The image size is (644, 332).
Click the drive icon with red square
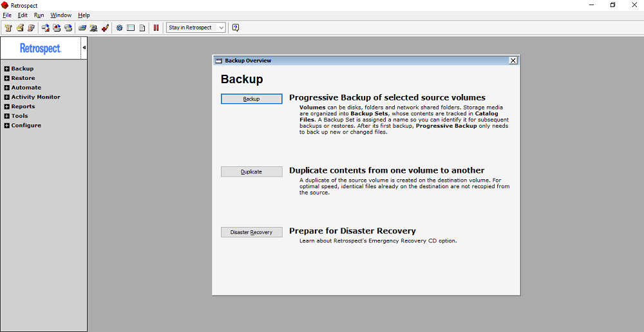tap(46, 28)
